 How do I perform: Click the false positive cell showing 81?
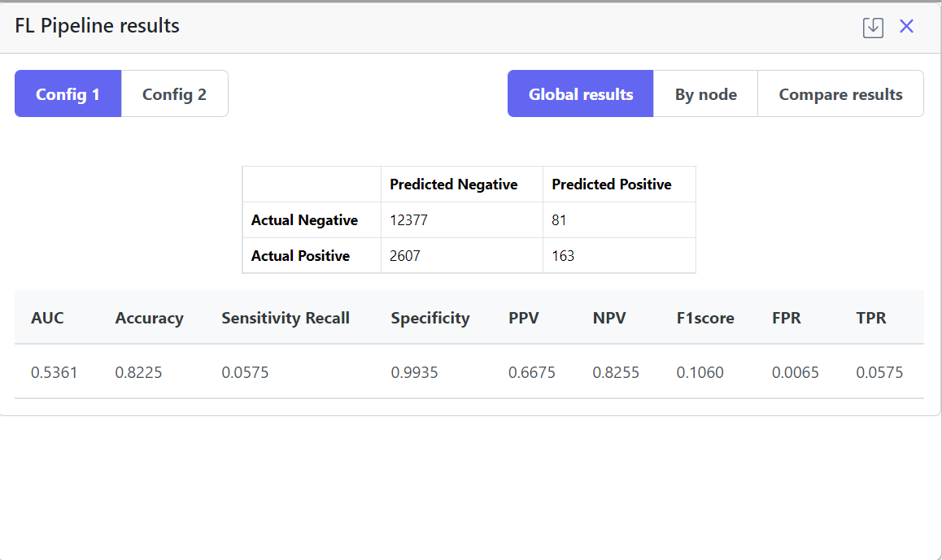click(x=559, y=220)
